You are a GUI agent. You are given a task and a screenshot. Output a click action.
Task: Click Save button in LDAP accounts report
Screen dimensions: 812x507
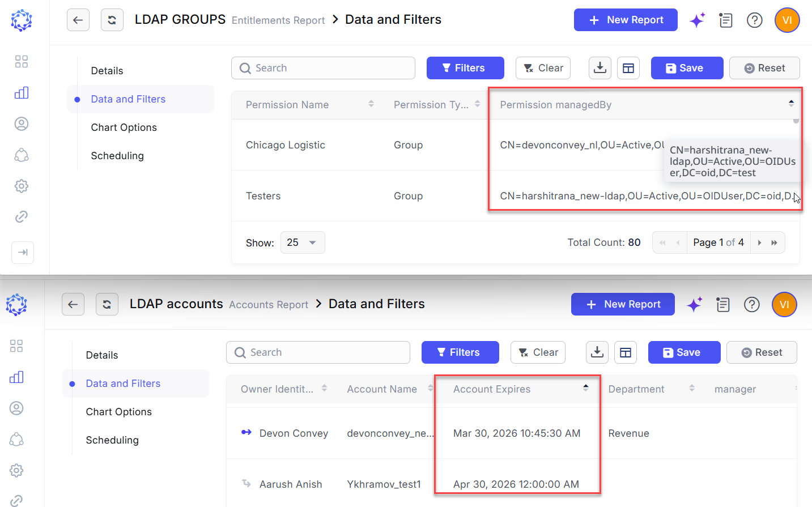[684, 352]
